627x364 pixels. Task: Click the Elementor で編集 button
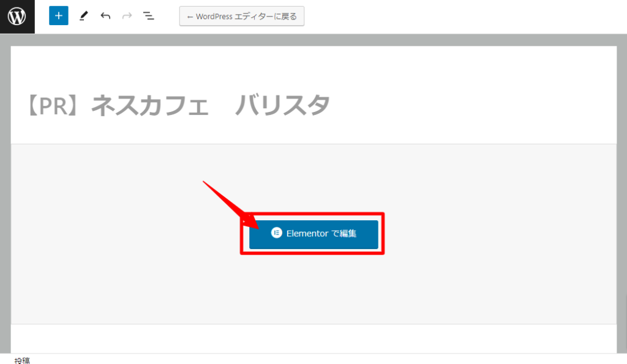tap(313, 234)
